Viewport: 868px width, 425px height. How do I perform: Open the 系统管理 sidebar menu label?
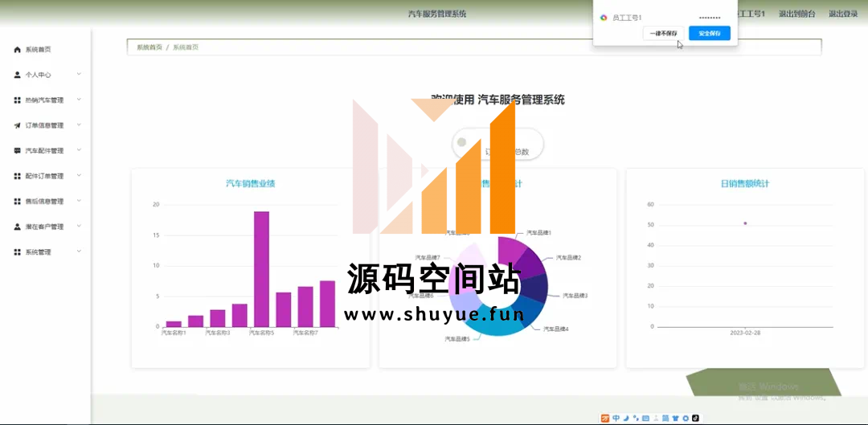[x=39, y=251]
